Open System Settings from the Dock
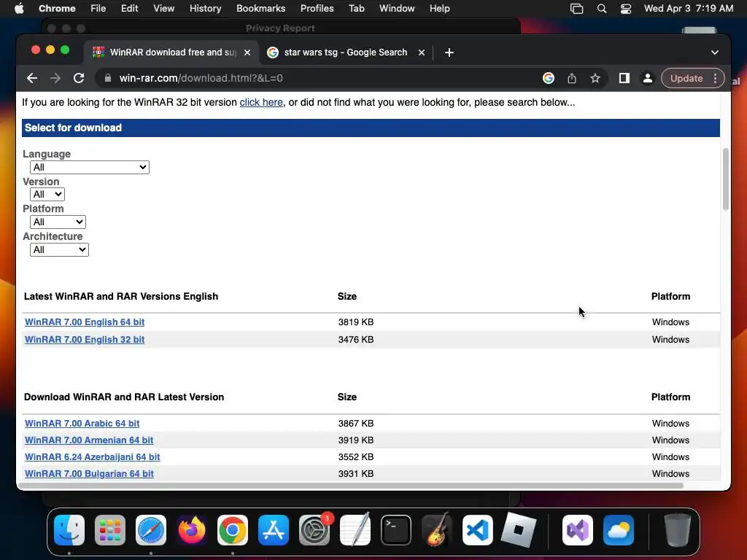The image size is (747, 560). tap(314, 530)
